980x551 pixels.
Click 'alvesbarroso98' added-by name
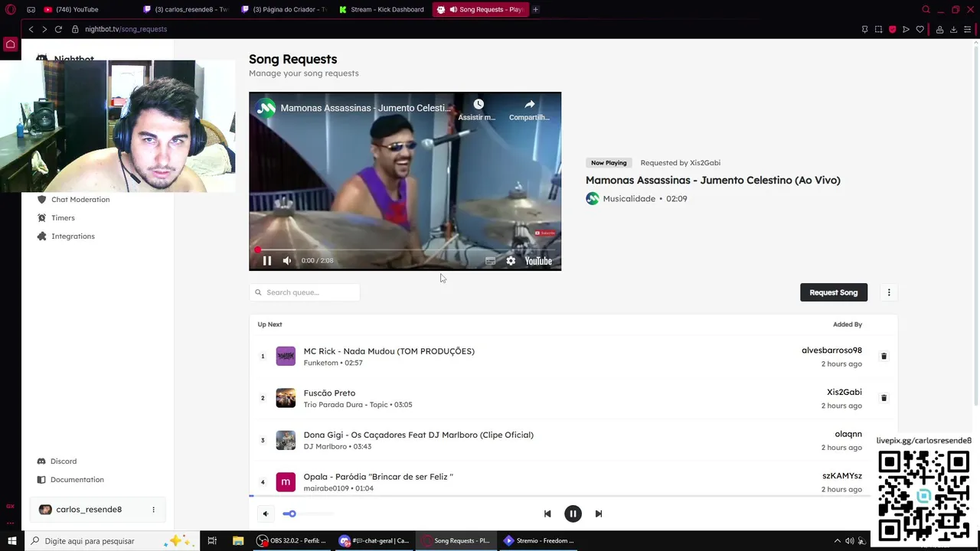pos(831,350)
